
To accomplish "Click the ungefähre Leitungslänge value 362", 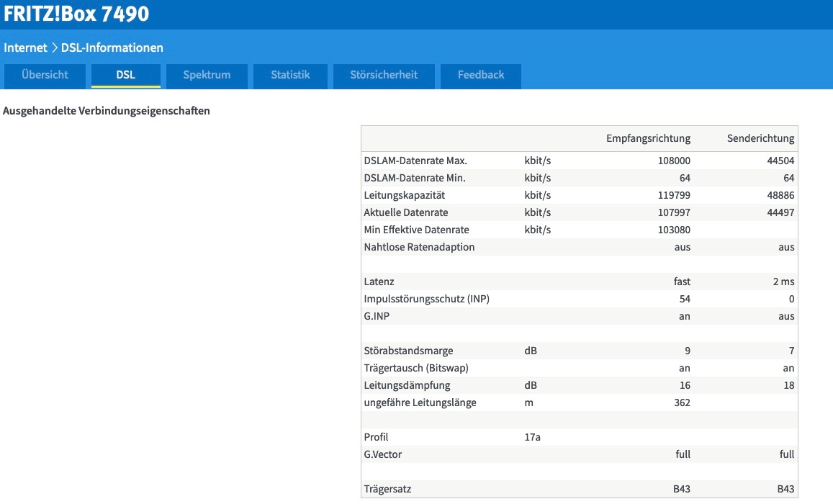I will (682, 402).
